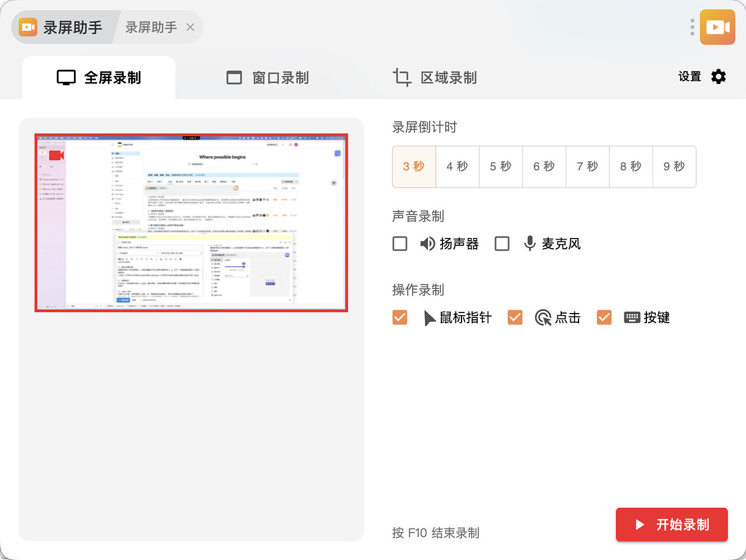Viewport: 746px width, 560px height.
Task: Click the screen preview thumbnail
Action: [192, 222]
